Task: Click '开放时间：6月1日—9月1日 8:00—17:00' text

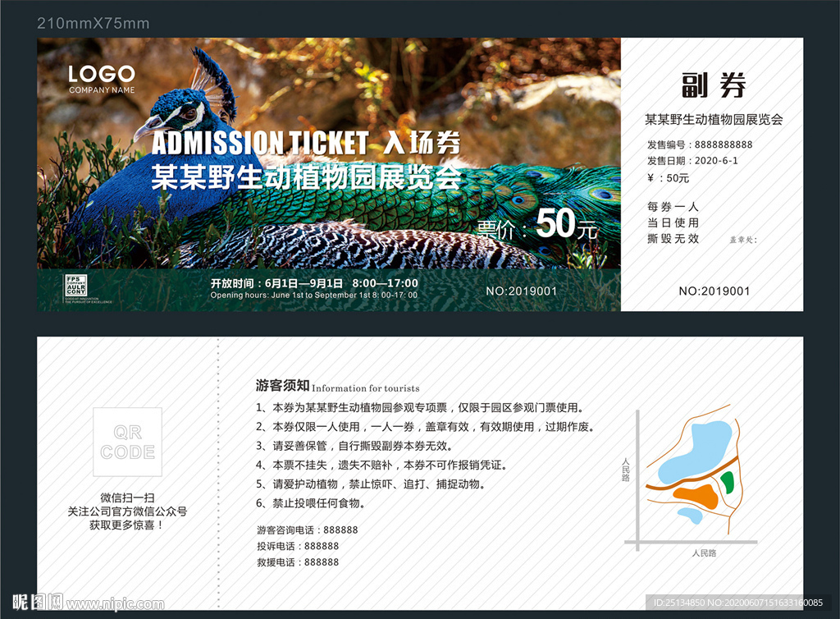Action: [314, 283]
